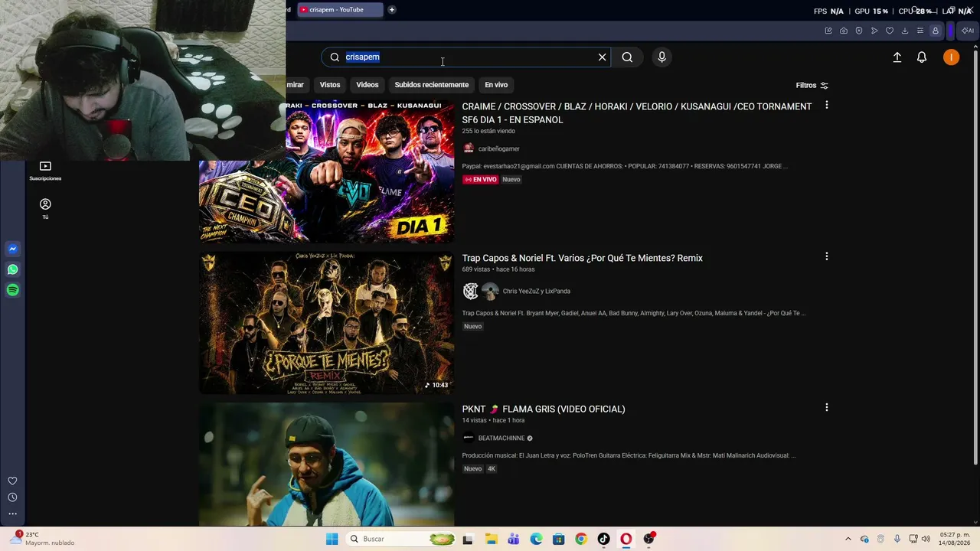Open the edit-page icon in address bar
The image size is (980, 551).
click(x=828, y=31)
